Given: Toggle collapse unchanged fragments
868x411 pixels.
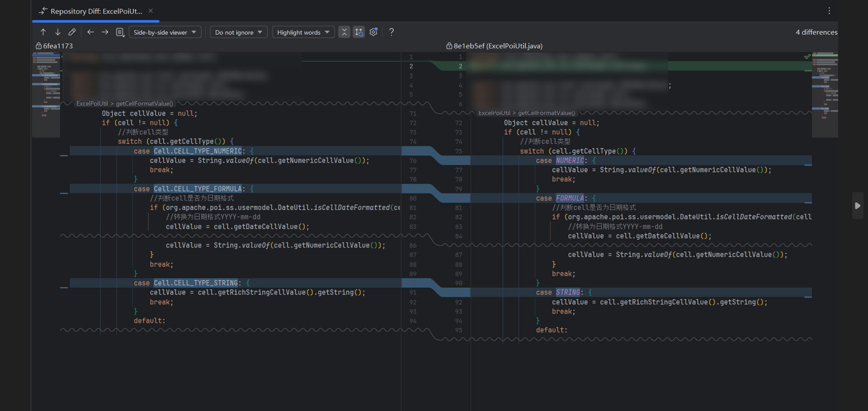Looking at the screenshot, I should [344, 32].
